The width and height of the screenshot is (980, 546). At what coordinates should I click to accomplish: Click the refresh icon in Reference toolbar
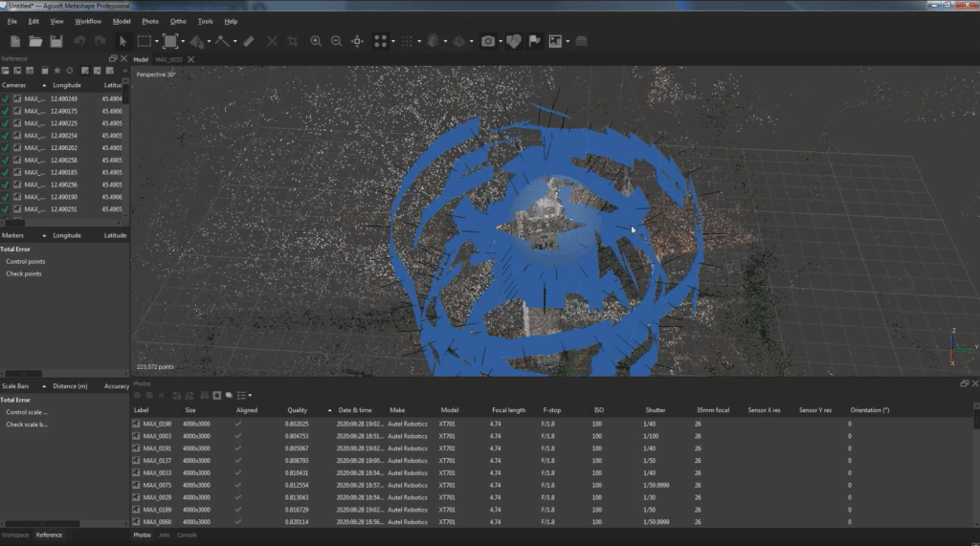click(69, 71)
